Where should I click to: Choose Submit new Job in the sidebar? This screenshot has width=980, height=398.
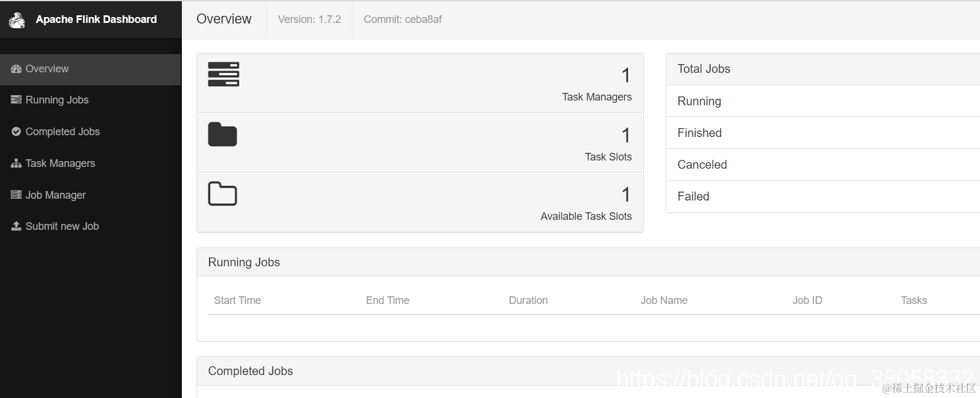click(91, 227)
